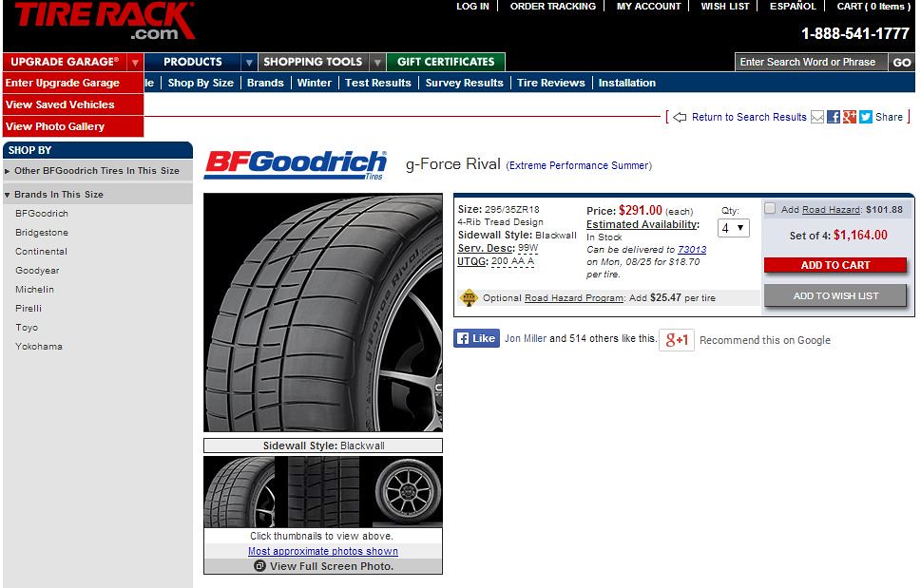921x588 pixels.
Task: Click the Serv. Desc link
Action: [486, 248]
